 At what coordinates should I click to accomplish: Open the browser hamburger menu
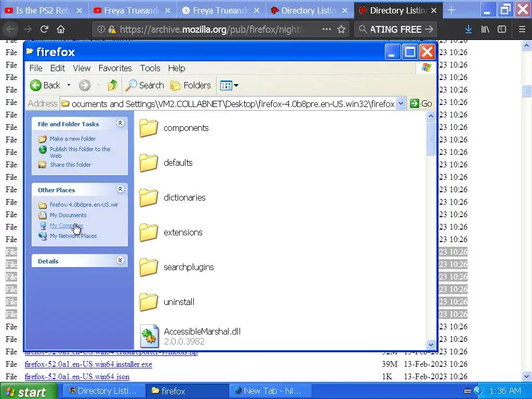(x=522, y=29)
